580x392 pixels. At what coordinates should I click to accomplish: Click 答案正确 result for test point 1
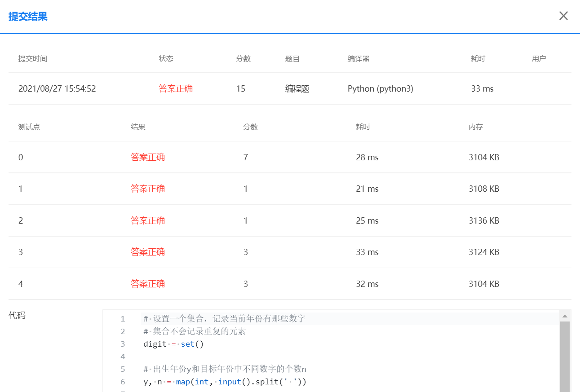(x=148, y=189)
